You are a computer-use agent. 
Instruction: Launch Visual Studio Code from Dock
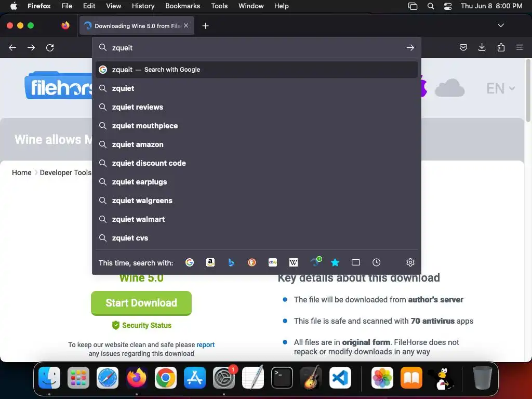340,378
